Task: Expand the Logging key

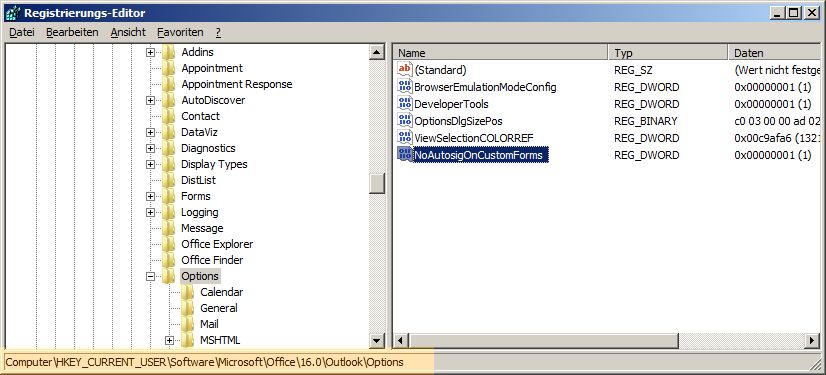Action: tap(151, 212)
